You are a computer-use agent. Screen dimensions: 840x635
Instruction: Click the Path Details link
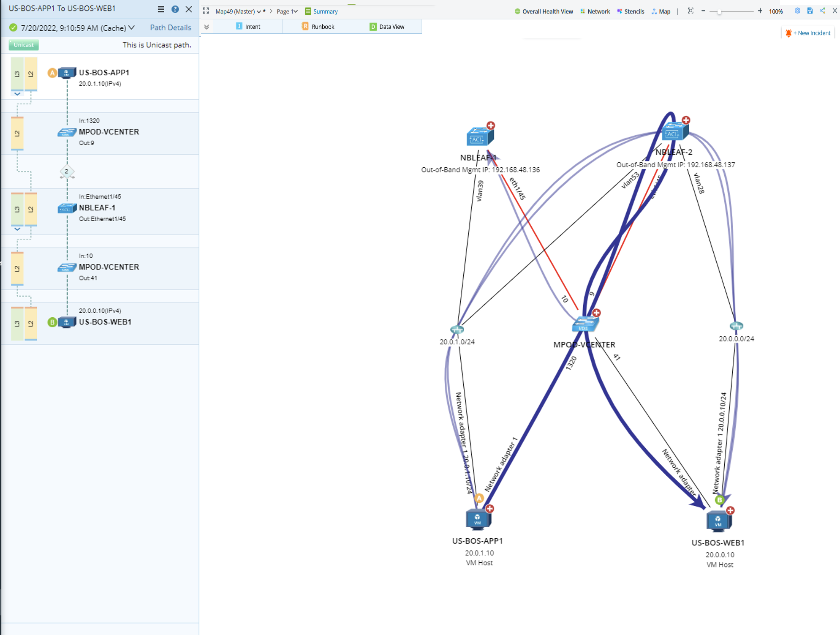pyautogui.click(x=171, y=28)
